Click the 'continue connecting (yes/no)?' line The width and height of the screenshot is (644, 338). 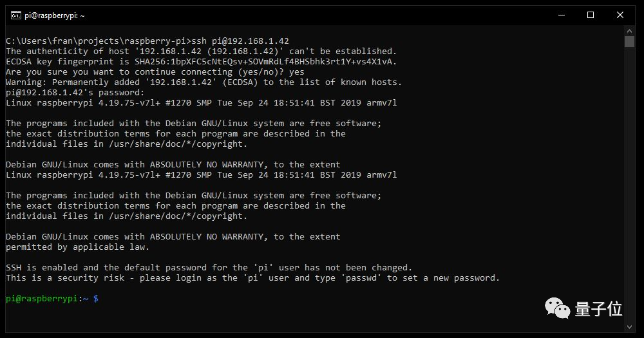tap(155, 72)
